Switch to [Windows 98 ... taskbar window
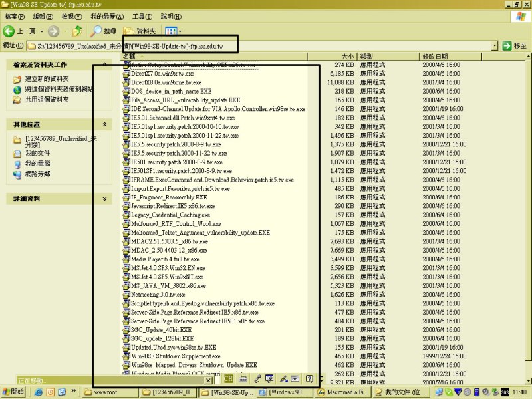 point(285,392)
